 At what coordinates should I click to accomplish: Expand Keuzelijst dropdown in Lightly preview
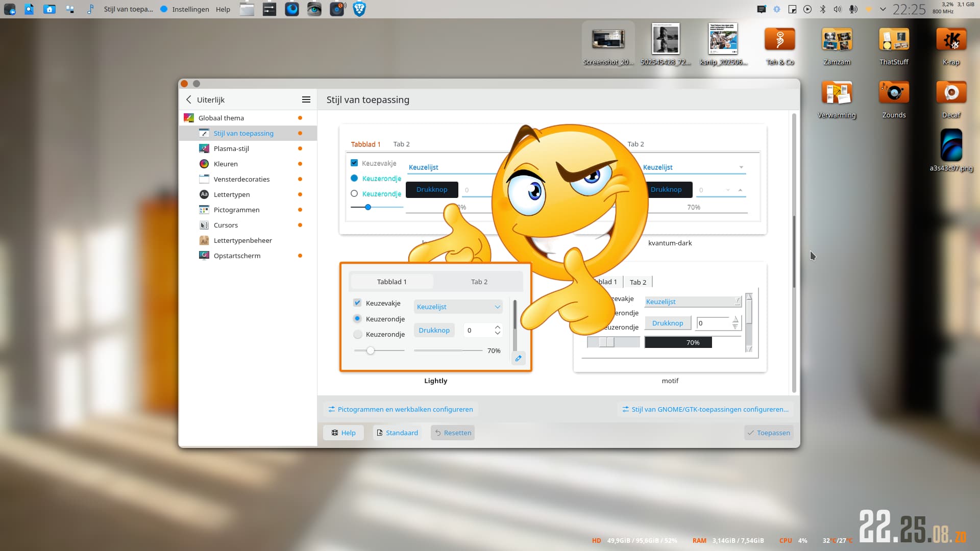click(x=458, y=307)
